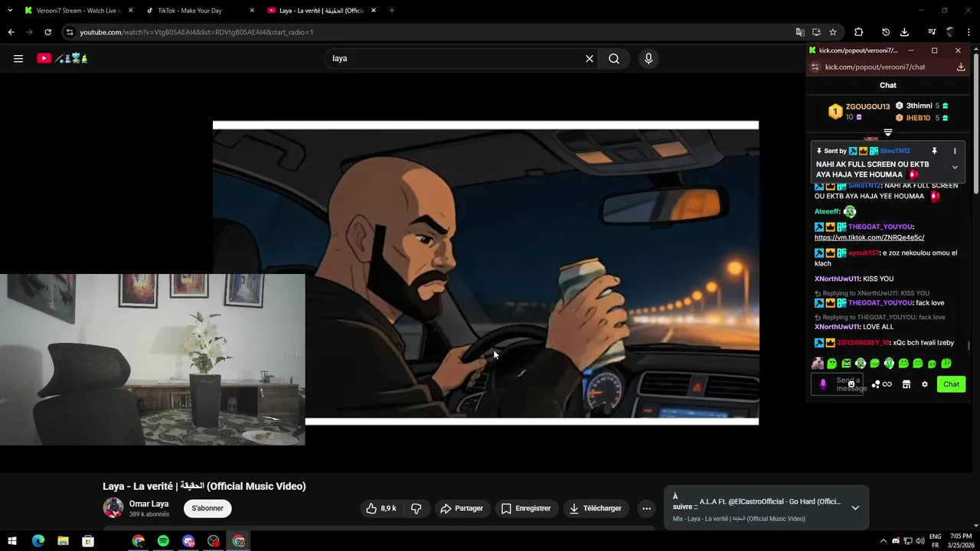Screen dimensions: 980x551
Task: Bookmark this page with the star icon
Action: pos(833,32)
